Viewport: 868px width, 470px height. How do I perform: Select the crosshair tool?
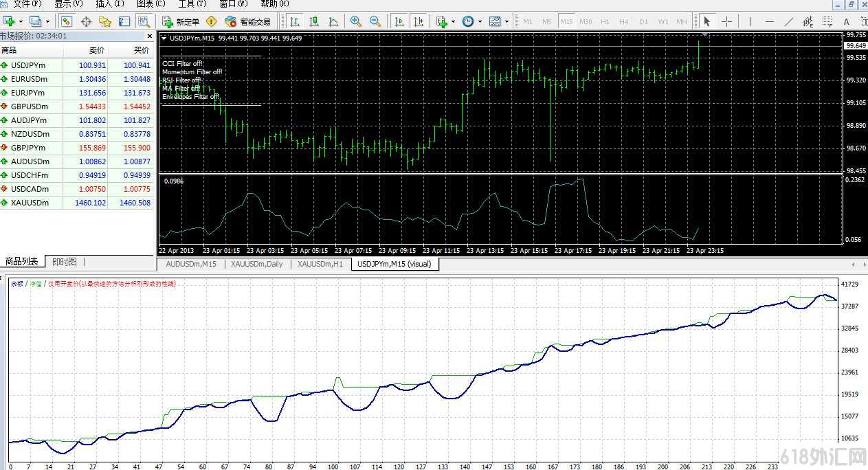(x=726, y=21)
